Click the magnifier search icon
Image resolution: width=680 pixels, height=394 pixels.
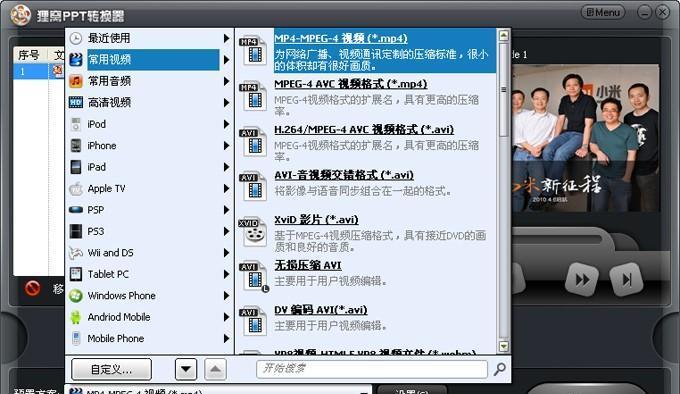[x=500, y=369]
